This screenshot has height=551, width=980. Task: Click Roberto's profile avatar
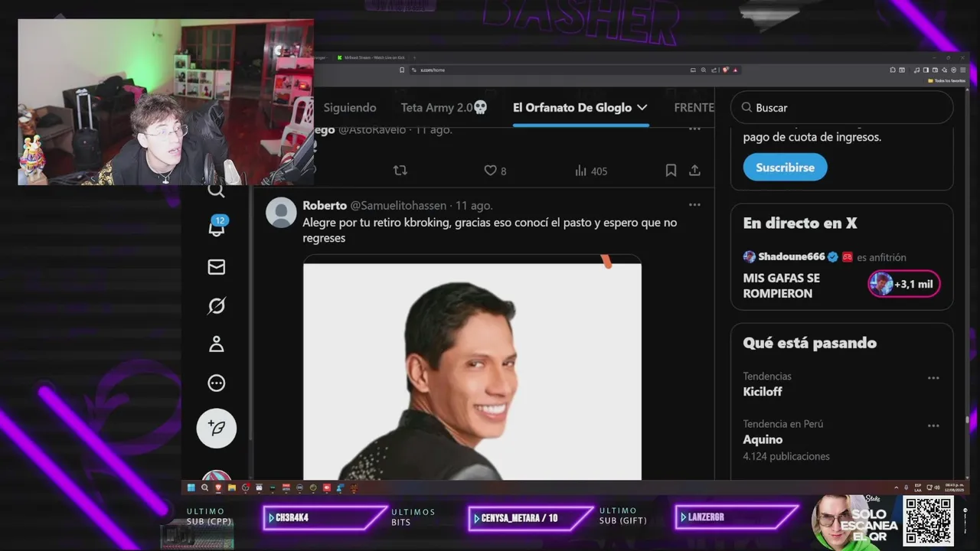(281, 213)
